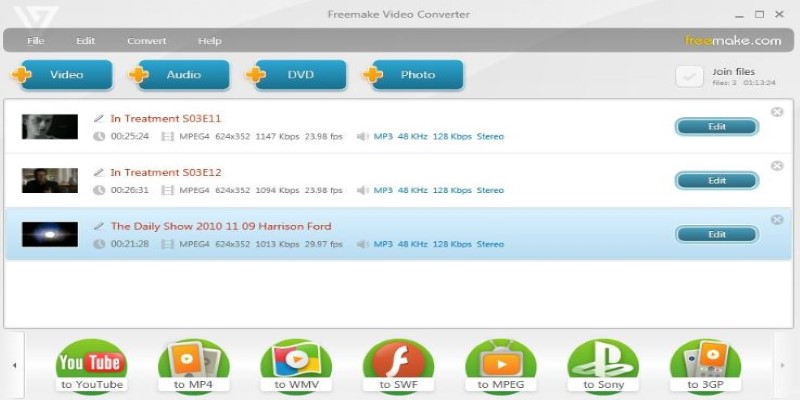Convert to MP4
The height and width of the screenshot is (400, 800).
coord(194,366)
